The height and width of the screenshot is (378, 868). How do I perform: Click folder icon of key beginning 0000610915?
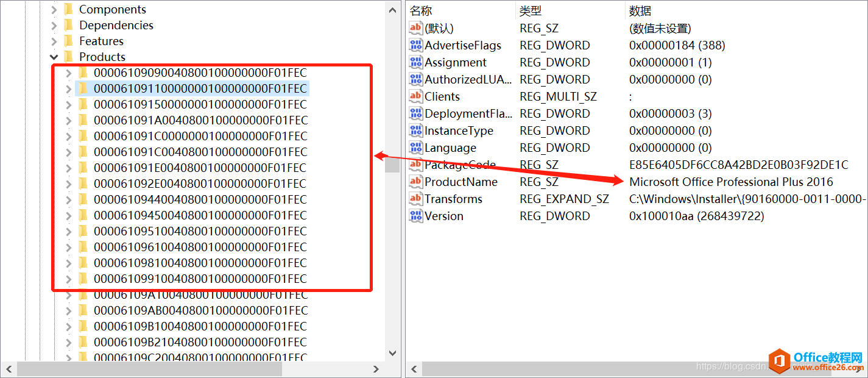[83, 104]
